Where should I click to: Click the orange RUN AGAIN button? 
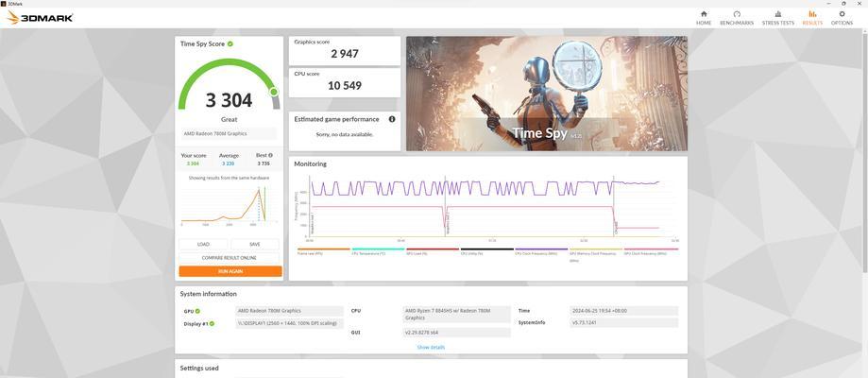[x=230, y=271]
